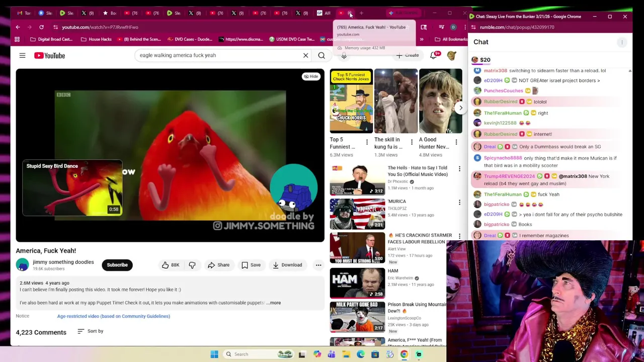Open Microsoft Store from taskbar
The image size is (644, 362).
click(x=375, y=354)
